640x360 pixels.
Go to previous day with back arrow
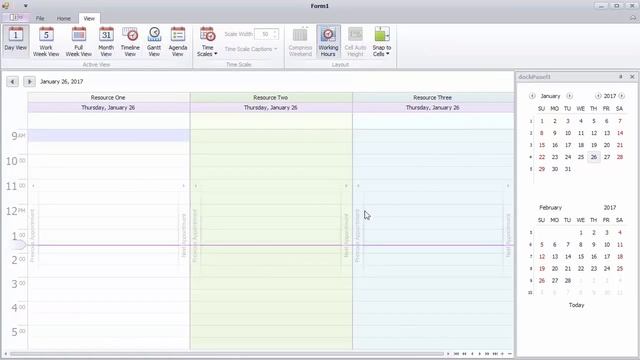12,82
